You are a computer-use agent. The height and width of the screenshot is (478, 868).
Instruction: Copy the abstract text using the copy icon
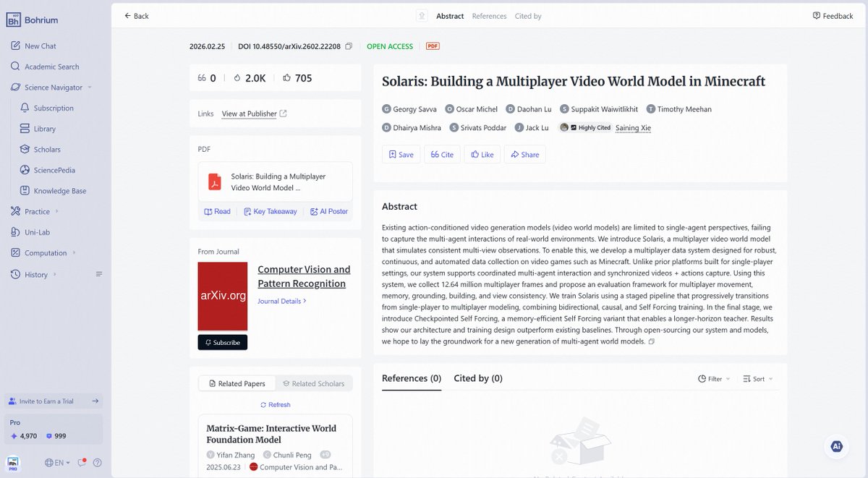[x=652, y=341]
